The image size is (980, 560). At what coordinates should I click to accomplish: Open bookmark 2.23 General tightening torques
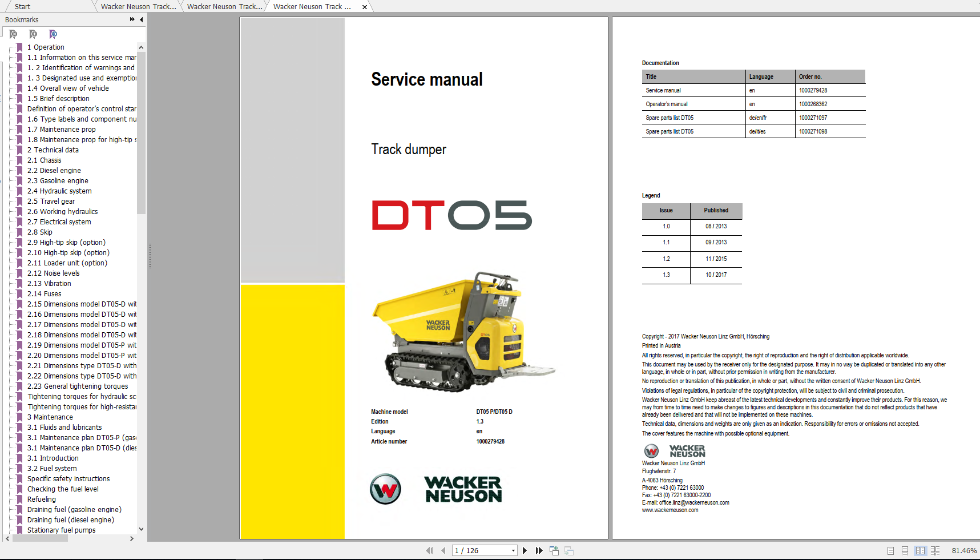(78, 386)
